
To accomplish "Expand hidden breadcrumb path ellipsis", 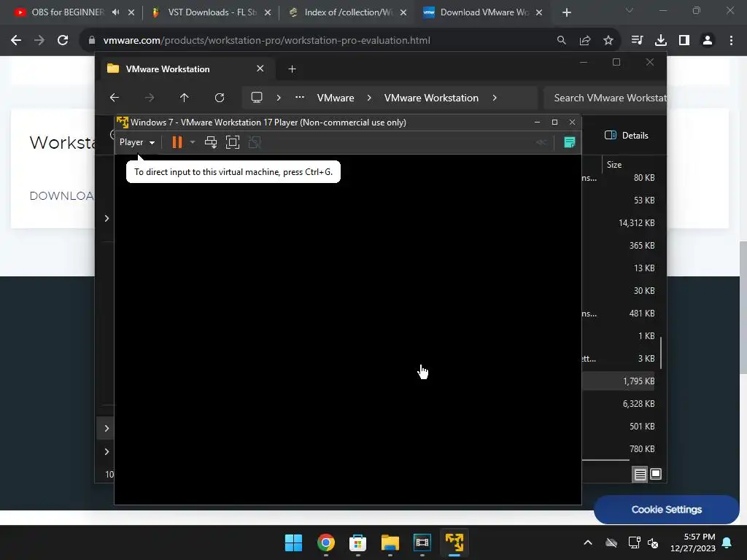I will pyautogui.click(x=300, y=97).
